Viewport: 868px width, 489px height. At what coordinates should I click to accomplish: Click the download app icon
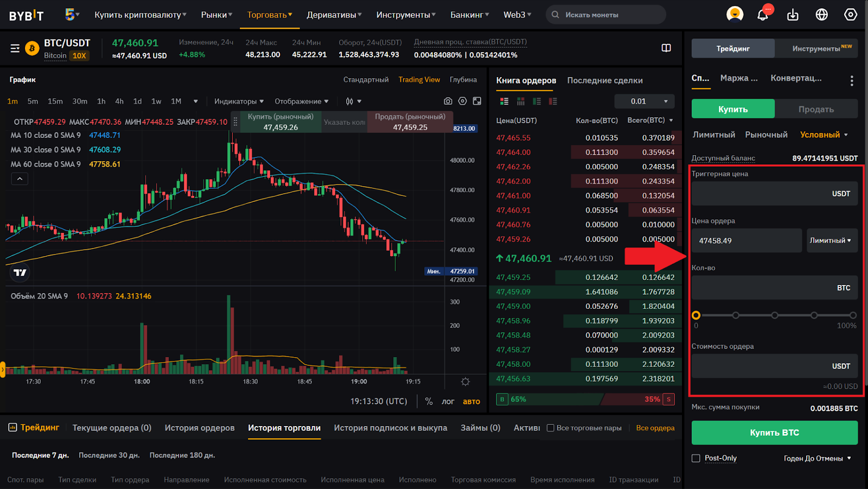(793, 15)
